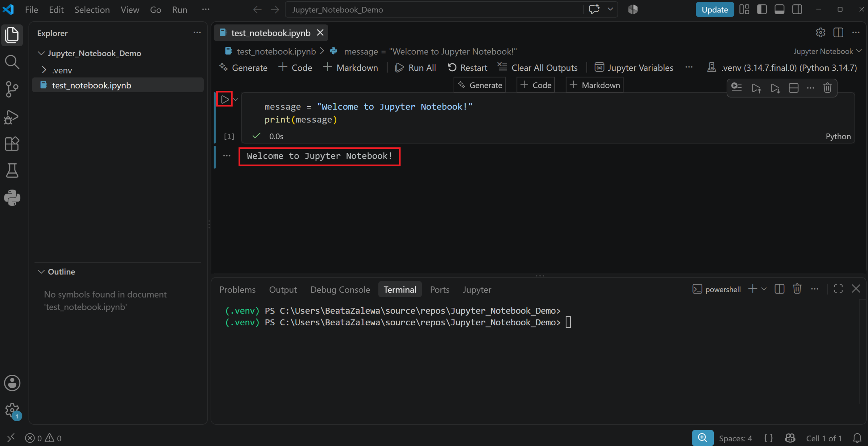Open more cell actions ellipsis
Image resolution: width=868 pixels, height=446 pixels.
(x=810, y=88)
